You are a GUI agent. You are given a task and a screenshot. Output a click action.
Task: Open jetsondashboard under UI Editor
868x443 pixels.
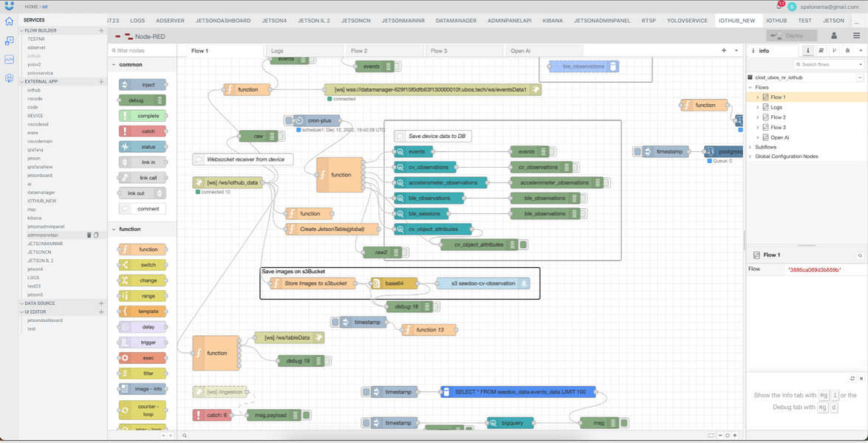point(45,320)
